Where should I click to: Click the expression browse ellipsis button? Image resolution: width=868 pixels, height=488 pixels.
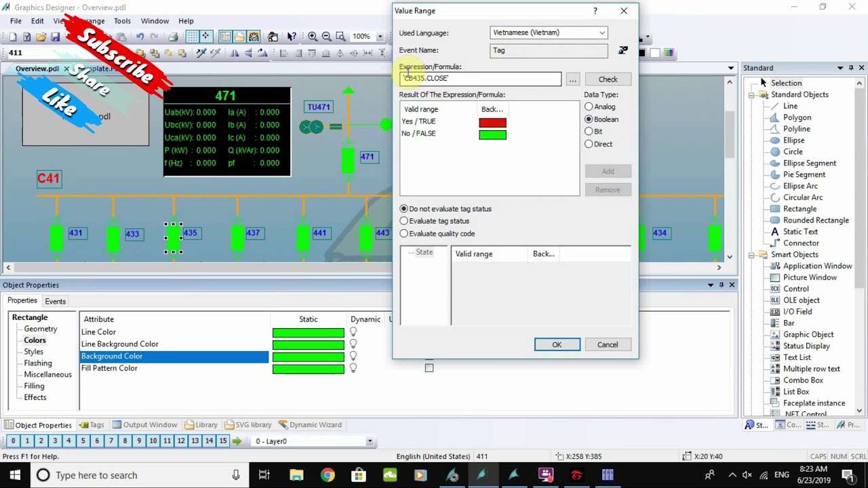pyautogui.click(x=573, y=79)
